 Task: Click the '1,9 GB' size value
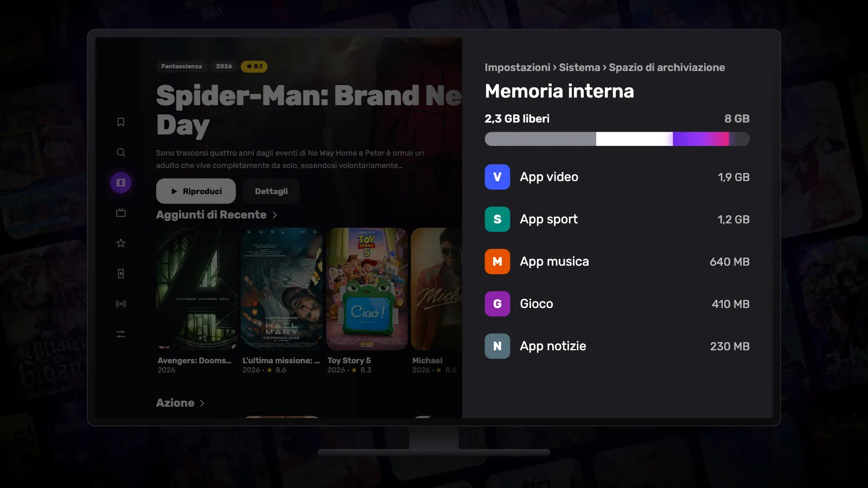click(733, 177)
